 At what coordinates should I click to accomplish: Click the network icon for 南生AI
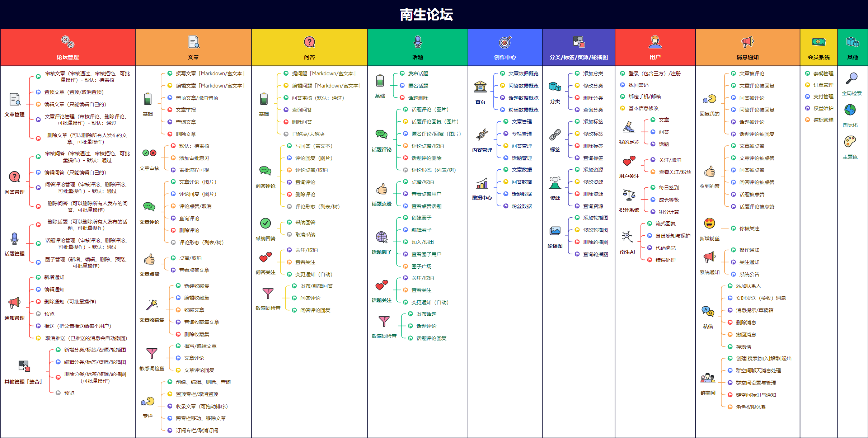point(627,237)
